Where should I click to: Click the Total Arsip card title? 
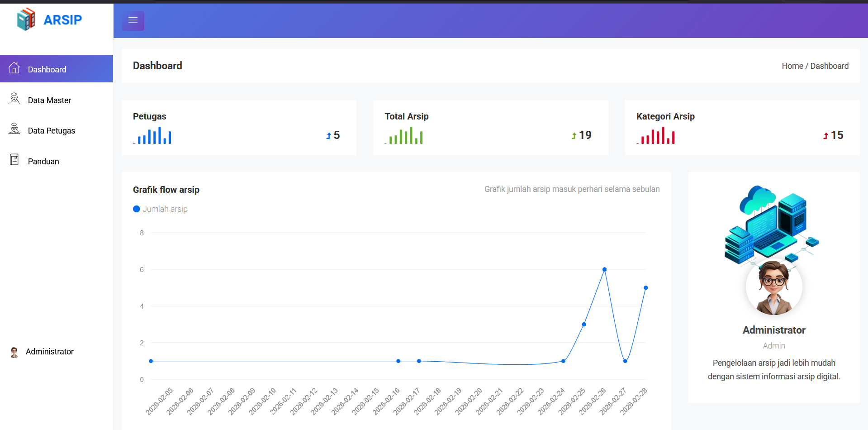click(407, 116)
